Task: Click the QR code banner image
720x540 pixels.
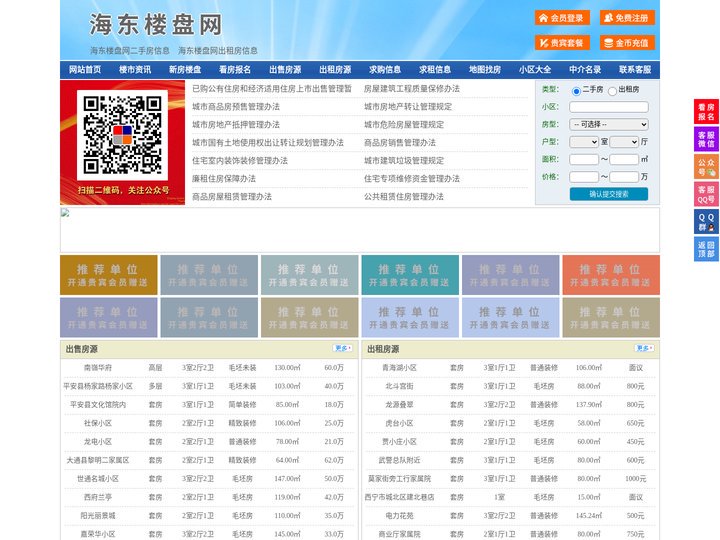Action: tap(123, 142)
